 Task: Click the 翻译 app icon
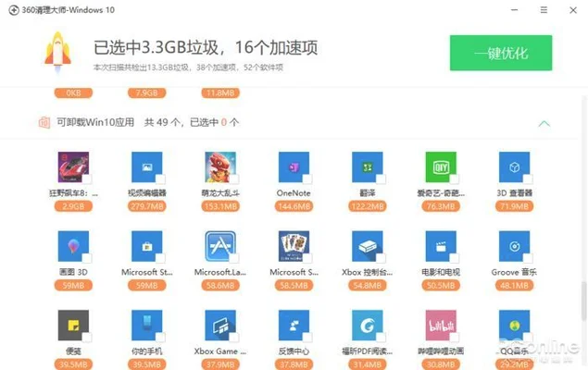click(x=368, y=167)
